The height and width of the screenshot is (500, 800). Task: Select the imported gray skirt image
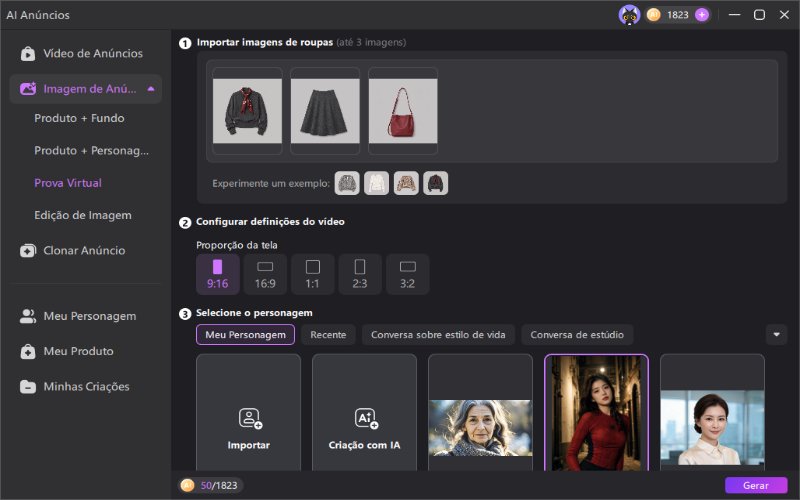pyautogui.click(x=325, y=111)
